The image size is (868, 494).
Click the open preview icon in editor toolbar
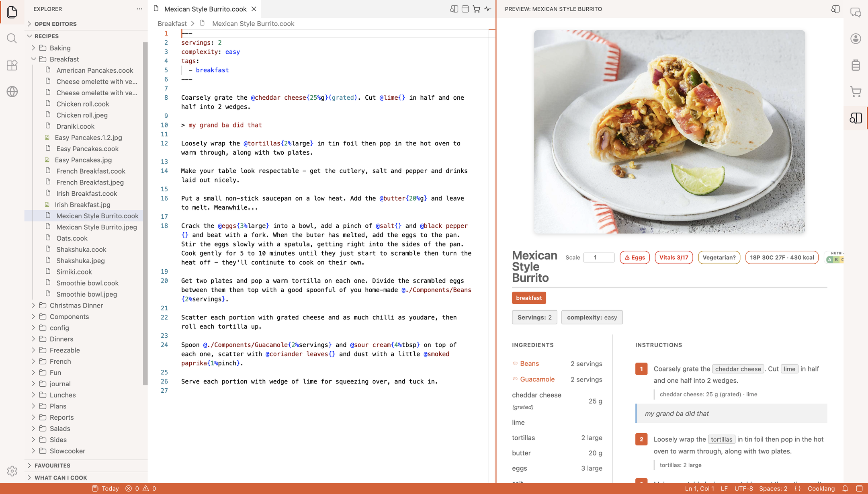coord(454,9)
